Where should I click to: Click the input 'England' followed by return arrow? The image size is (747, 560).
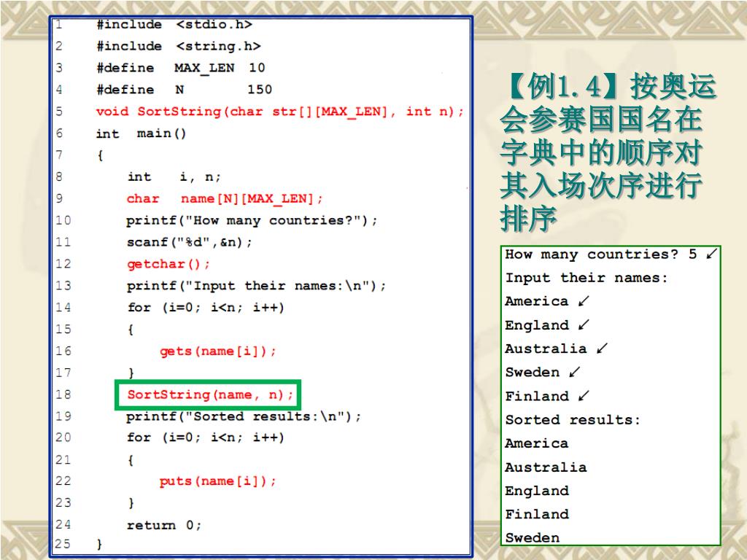[547, 325]
